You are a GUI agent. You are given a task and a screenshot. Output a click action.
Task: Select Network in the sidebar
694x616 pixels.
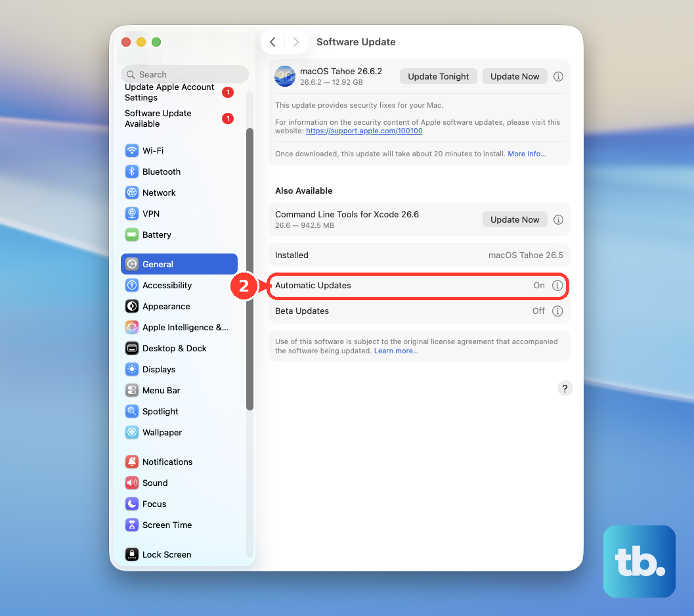[x=179, y=192]
